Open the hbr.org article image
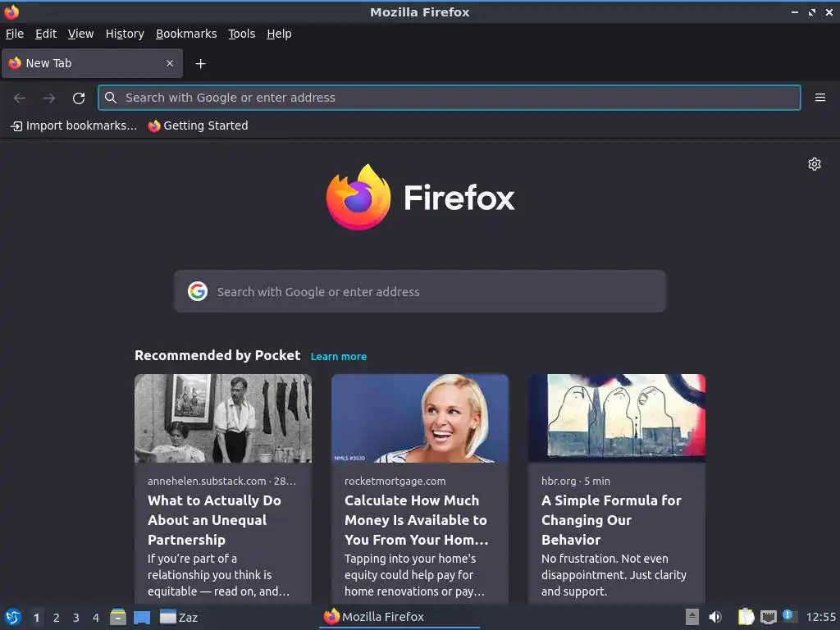The width and height of the screenshot is (840, 630). click(617, 418)
